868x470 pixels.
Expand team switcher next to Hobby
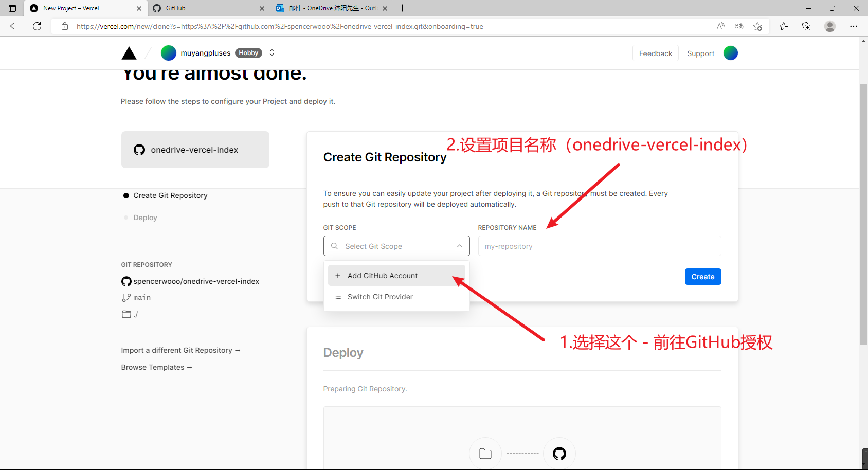coord(272,53)
